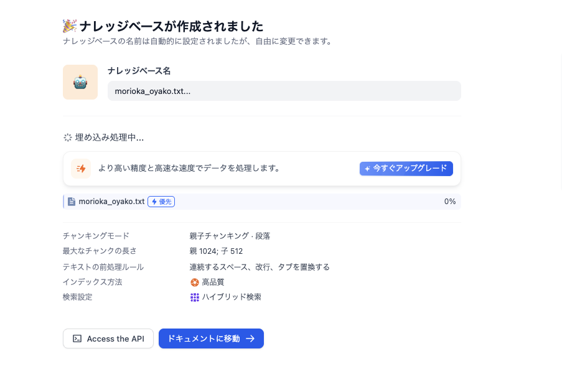Click the robot emoji knowledge base icon

[x=80, y=82]
